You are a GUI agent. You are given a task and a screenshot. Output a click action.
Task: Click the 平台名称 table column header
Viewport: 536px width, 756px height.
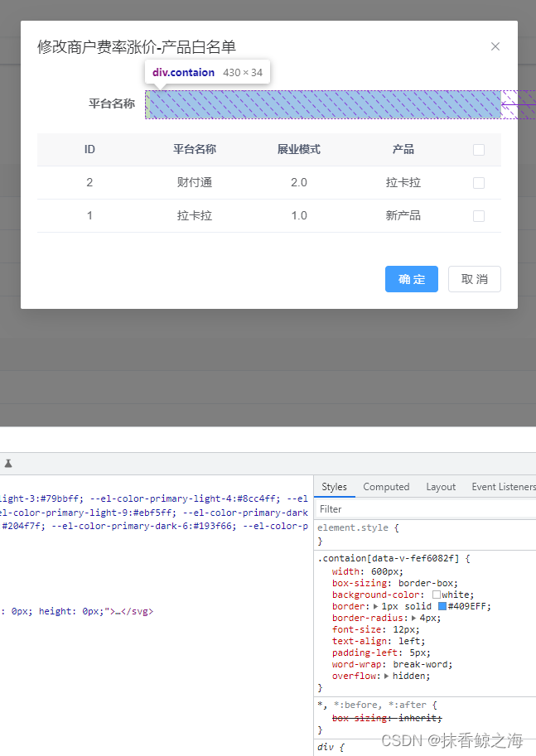pos(195,150)
